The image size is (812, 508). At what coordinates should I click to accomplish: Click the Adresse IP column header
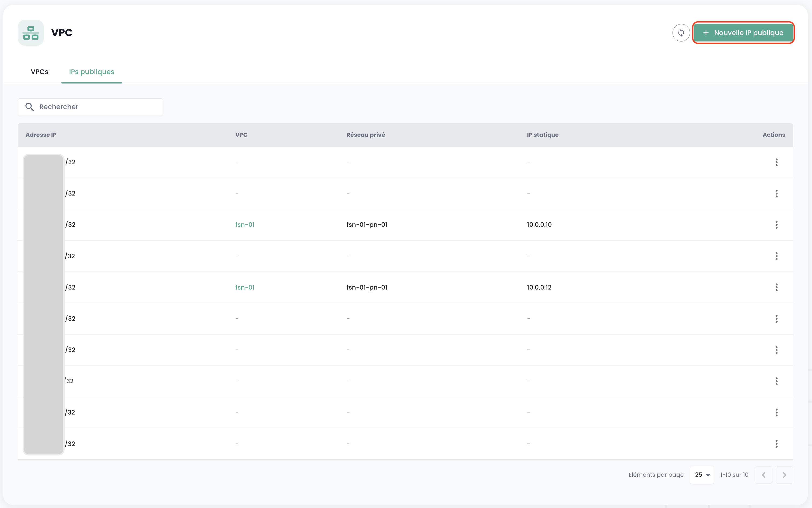[41, 135]
